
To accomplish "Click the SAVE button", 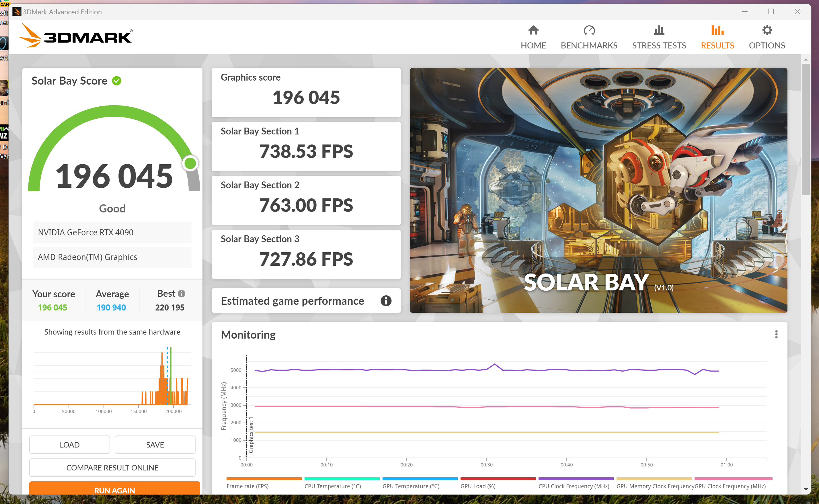I will (155, 444).
